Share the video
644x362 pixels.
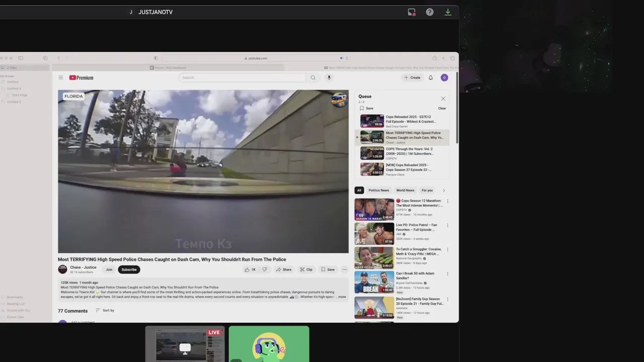283,269
